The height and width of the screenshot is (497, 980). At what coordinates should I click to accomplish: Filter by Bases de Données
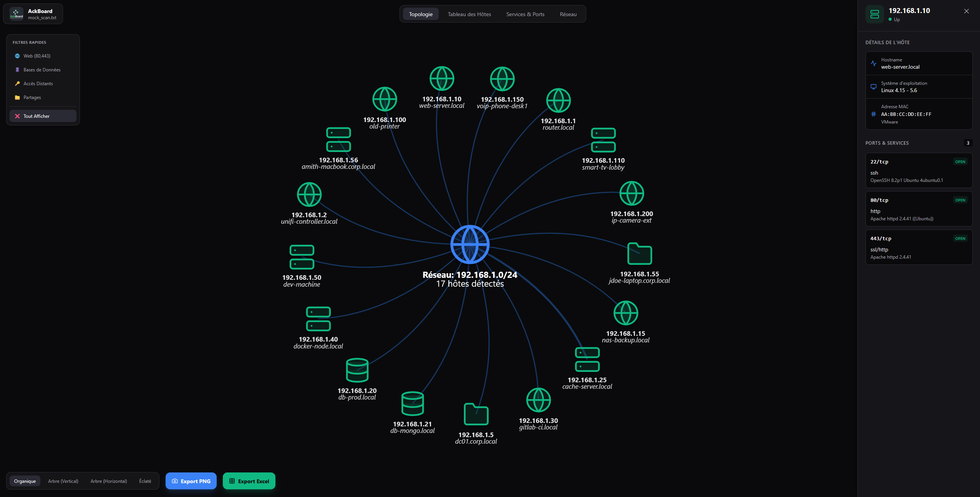click(x=43, y=70)
